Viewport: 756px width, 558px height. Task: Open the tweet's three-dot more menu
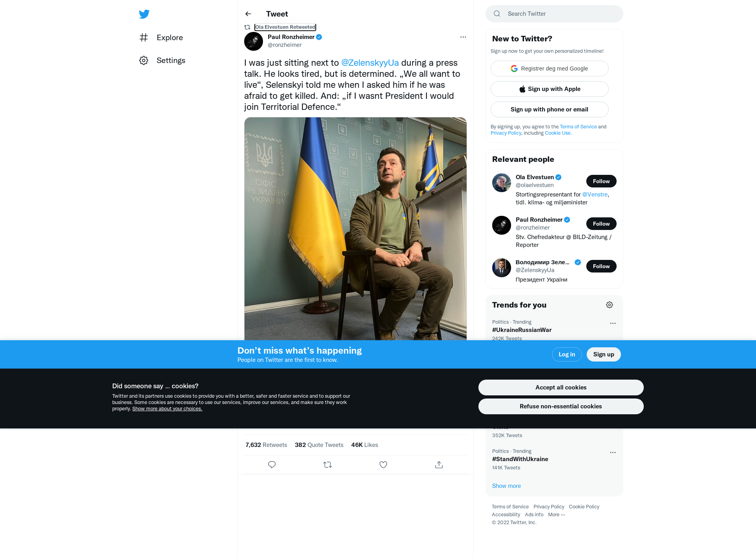pyautogui.click(x=463, y=37)
